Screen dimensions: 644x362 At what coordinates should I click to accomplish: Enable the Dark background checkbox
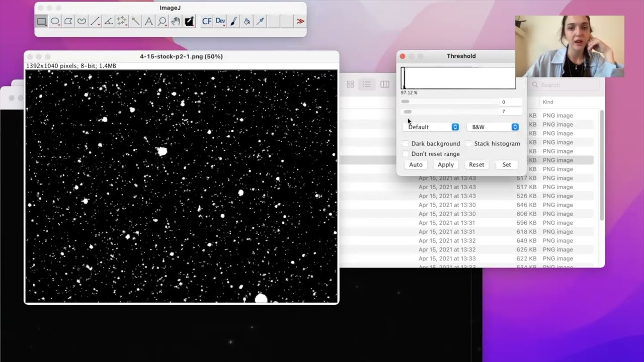(x=406, y=144)
